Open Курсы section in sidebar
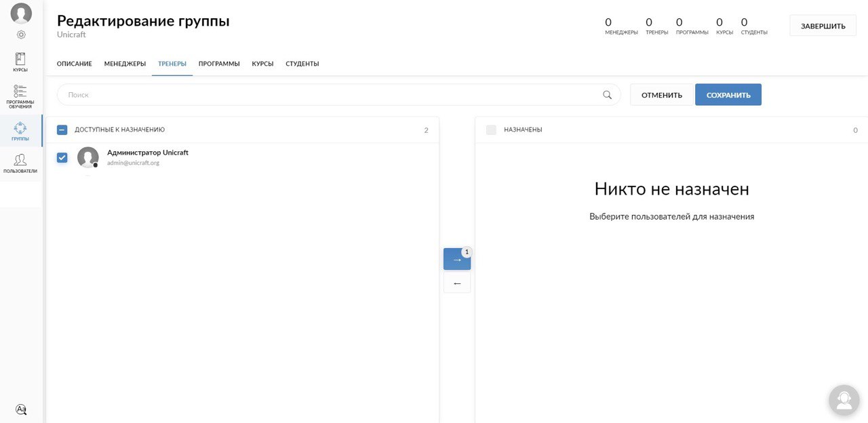Viewport: 868px width, 423px height. coord(20,62)
